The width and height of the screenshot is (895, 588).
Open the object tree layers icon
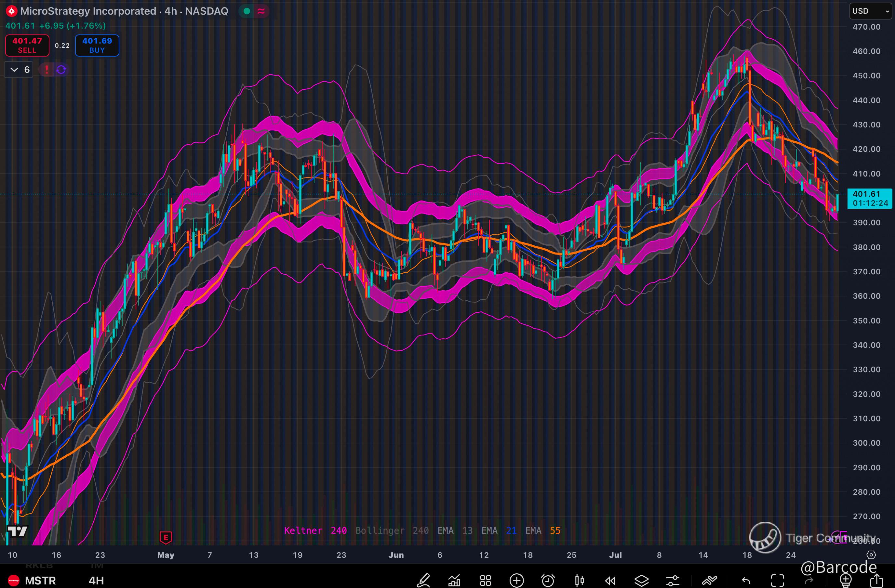pos(642,581)
